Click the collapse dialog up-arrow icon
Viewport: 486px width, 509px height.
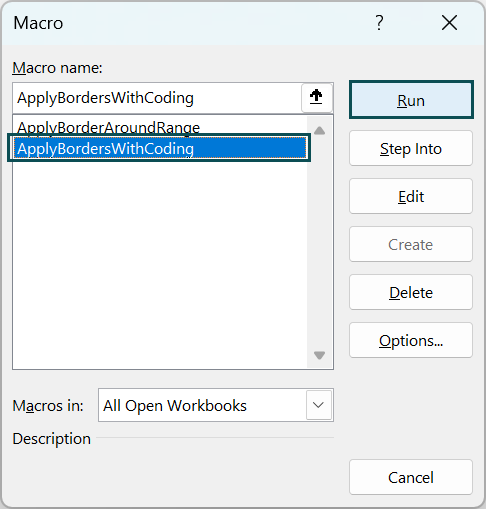coord(316,98)
